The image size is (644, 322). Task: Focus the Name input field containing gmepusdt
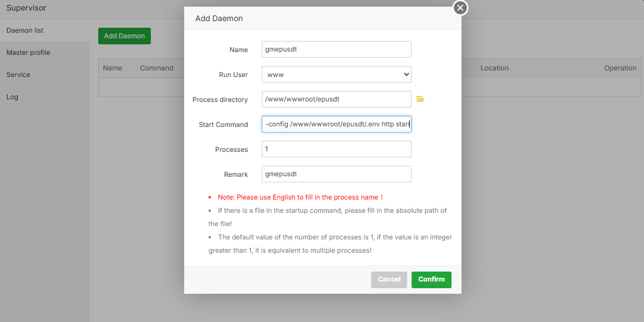pos(336,49)
